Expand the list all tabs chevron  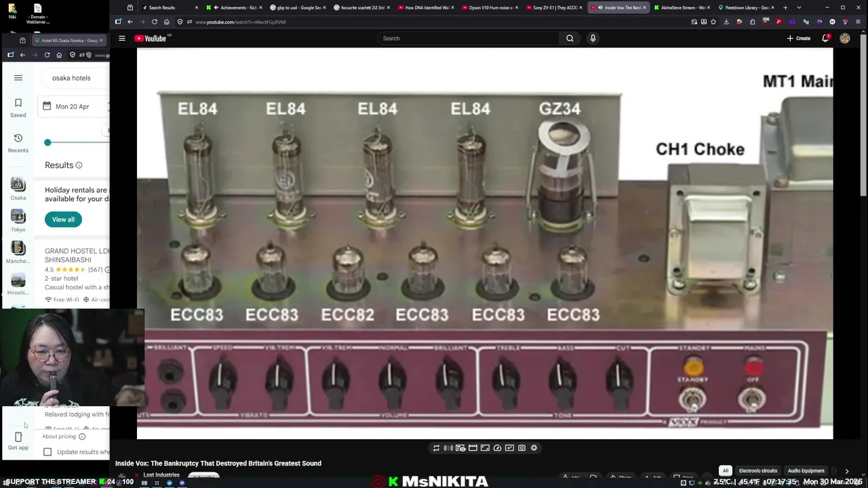click(799, 7)
